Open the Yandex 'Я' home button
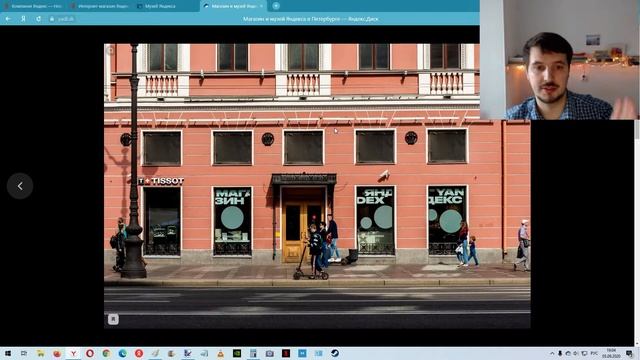 [23, 19]
